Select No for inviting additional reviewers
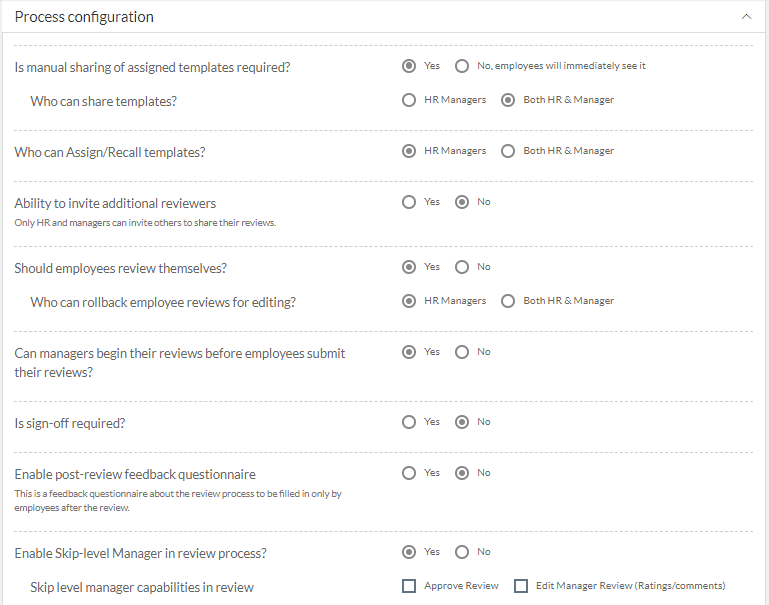Image resolution: width=769 pixels, height=605 pixels. tap(461, 202)
